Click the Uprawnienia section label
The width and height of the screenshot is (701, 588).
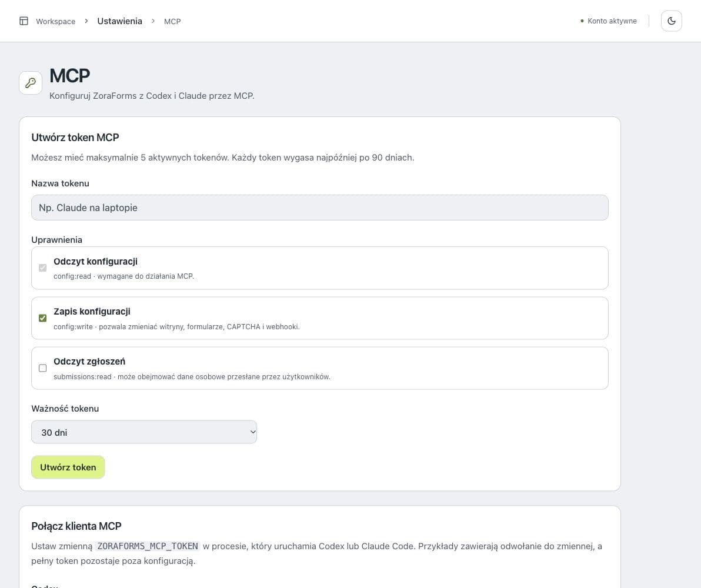pyautogui.click(x=57, y=240)
